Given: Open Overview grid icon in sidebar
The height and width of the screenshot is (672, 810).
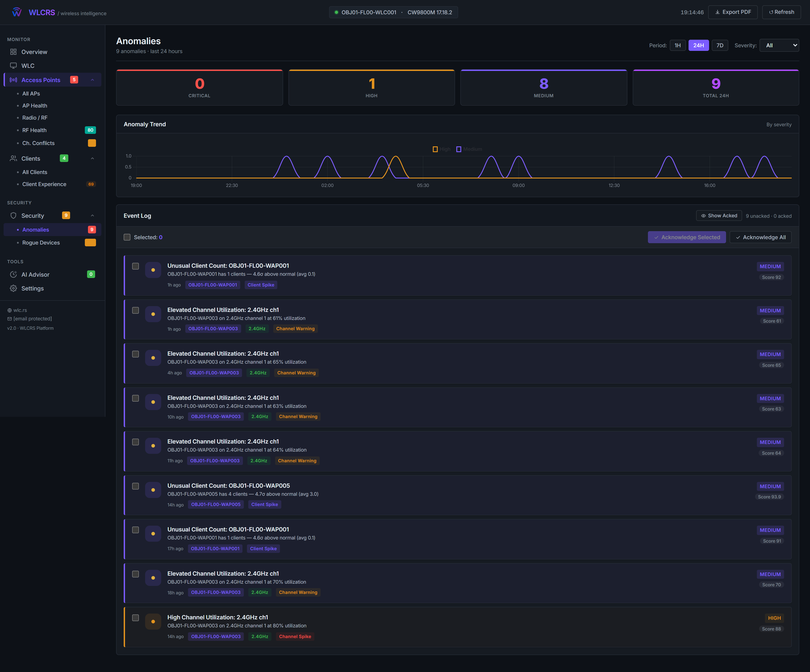Looking at the screenshot, I should tap(13, 52).
